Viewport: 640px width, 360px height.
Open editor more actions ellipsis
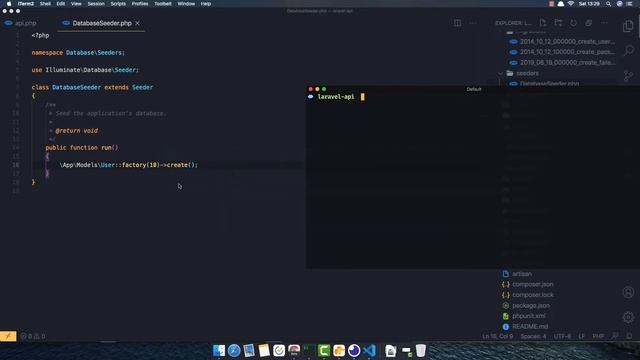[473, 23]
